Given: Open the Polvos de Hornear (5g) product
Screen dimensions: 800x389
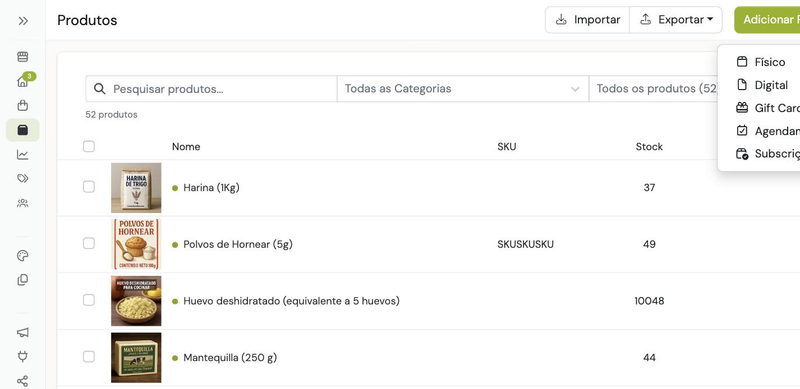Looking at the screenshot, I should (238, 245).
